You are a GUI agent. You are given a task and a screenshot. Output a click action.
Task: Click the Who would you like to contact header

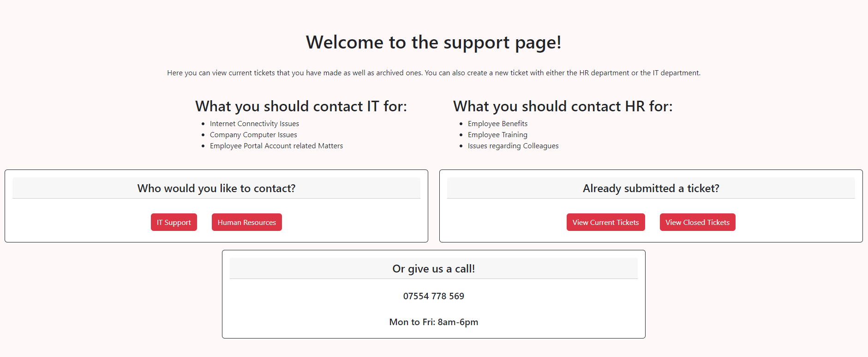coord(216,188)
